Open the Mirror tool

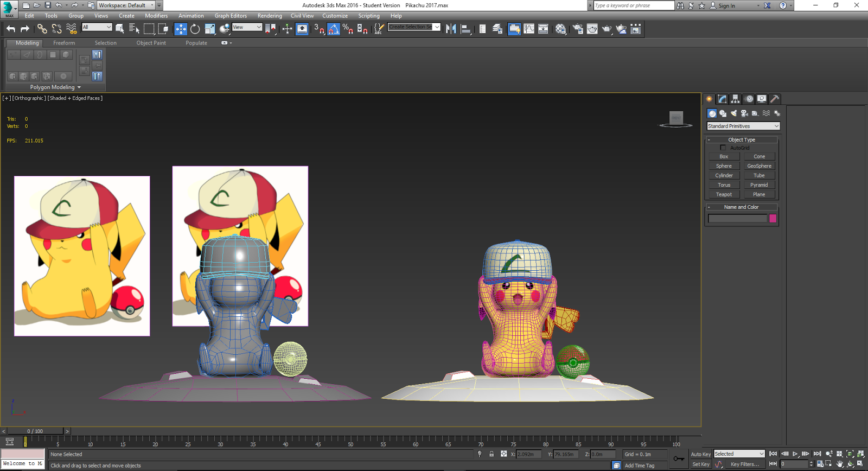tap(451, 29)
